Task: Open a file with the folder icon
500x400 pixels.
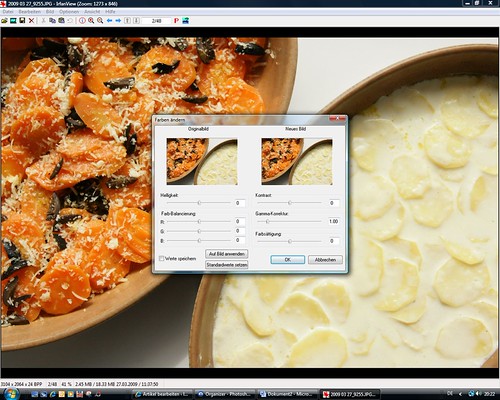Action: [x=4, y=21]
